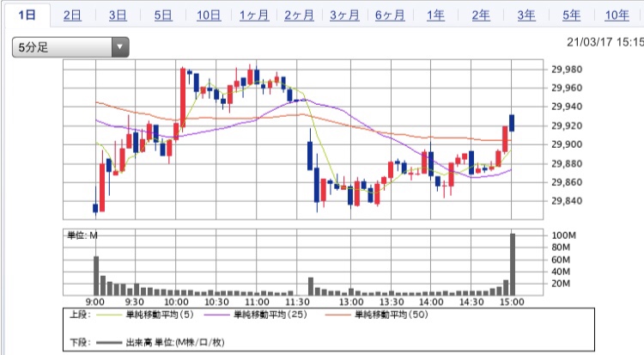This screenshot has width=644, height=355.
Task: Click the 29,960 price axis label
Action: (567, 88)
